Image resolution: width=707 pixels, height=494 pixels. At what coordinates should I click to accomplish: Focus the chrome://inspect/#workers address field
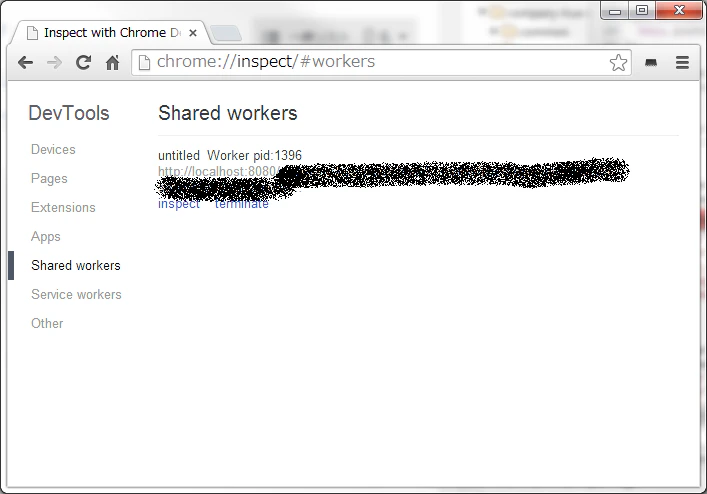click(379, 62)
